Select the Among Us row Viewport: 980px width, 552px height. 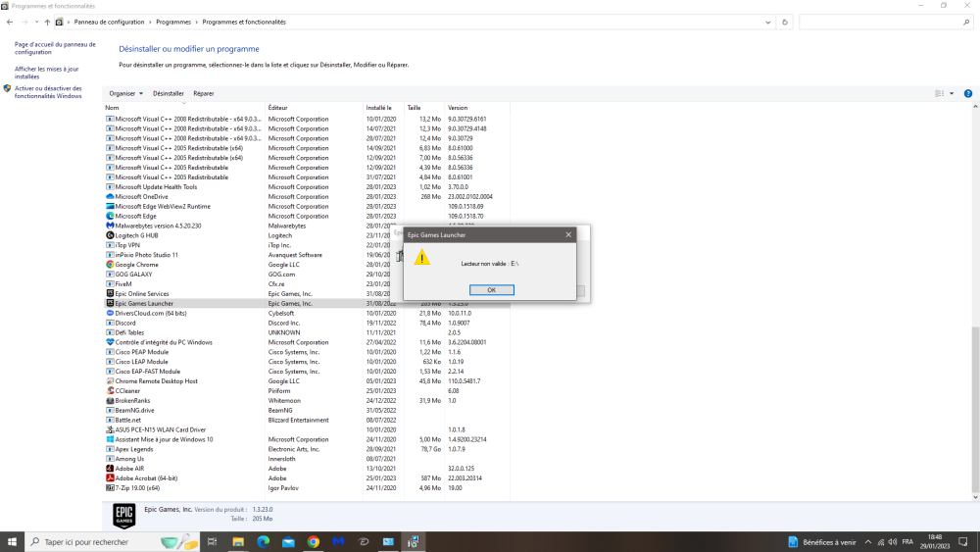pos(306,459)
